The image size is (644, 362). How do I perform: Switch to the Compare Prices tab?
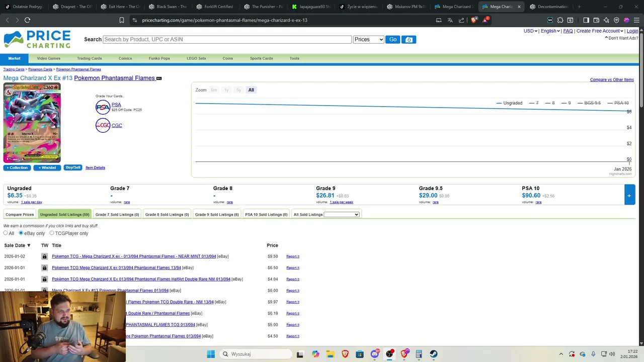point(20,215)
